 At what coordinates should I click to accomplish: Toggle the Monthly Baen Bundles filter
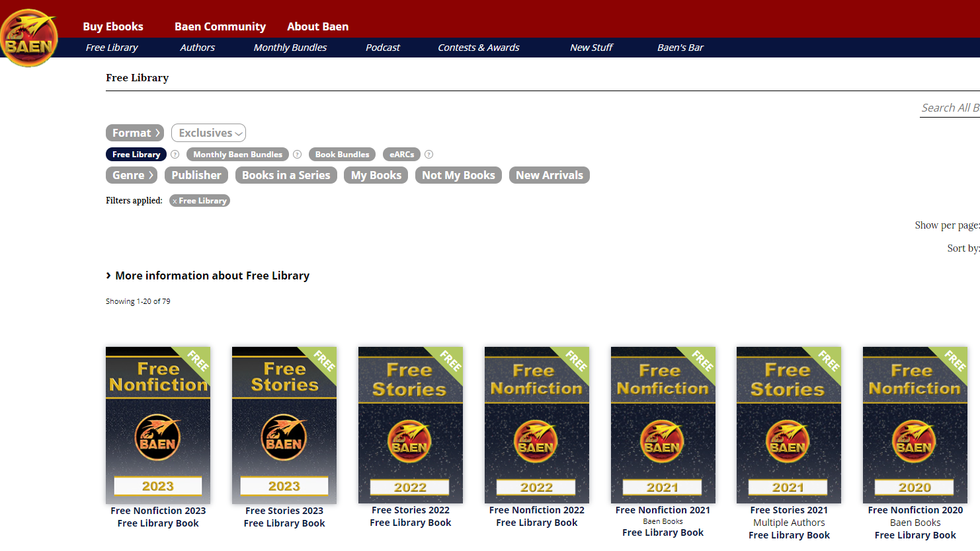(x=237, y=155)
